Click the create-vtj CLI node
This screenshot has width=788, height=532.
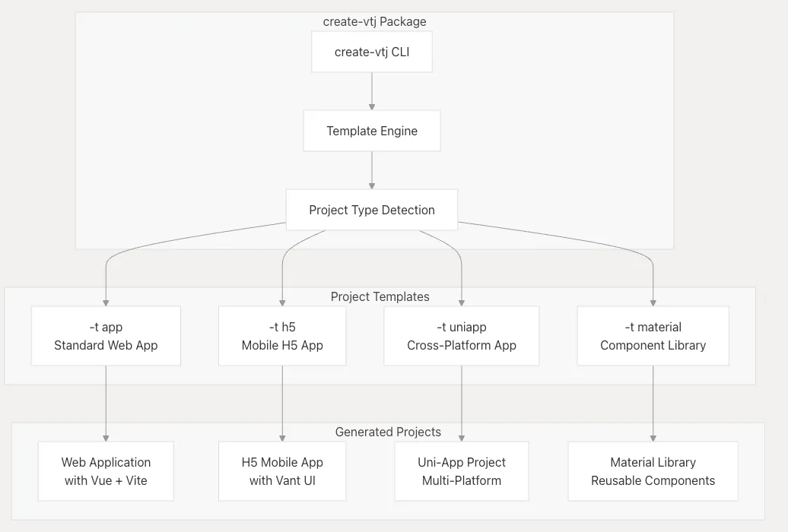pyautogui.click(x=372, y=52)
